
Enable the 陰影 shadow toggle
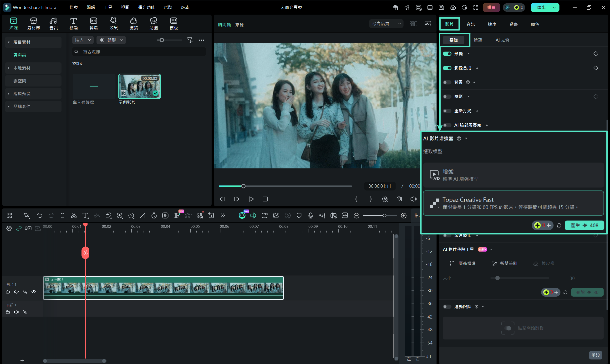pyautogui.click(x=447, y=97)
